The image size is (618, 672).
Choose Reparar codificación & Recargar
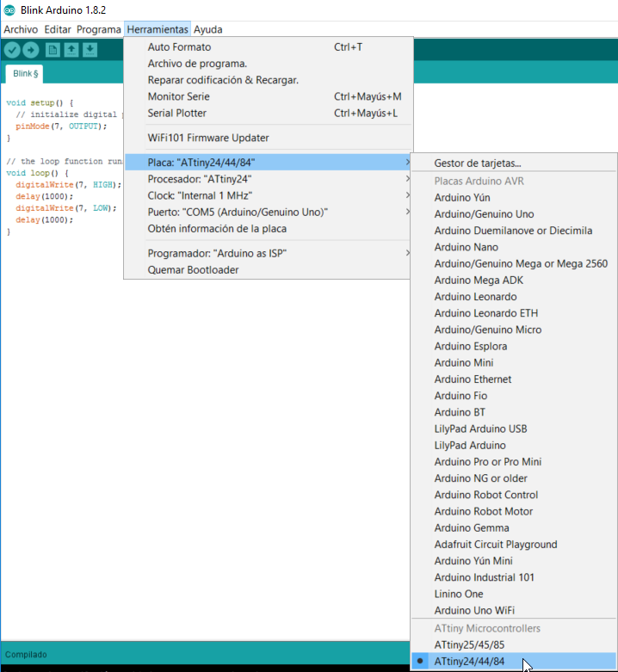[x=269, y=80]
